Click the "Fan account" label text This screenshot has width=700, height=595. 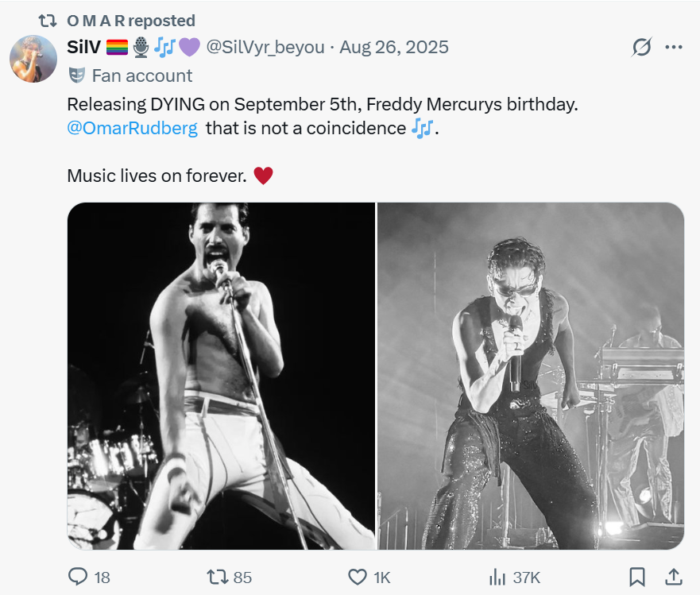click(142, 75)
